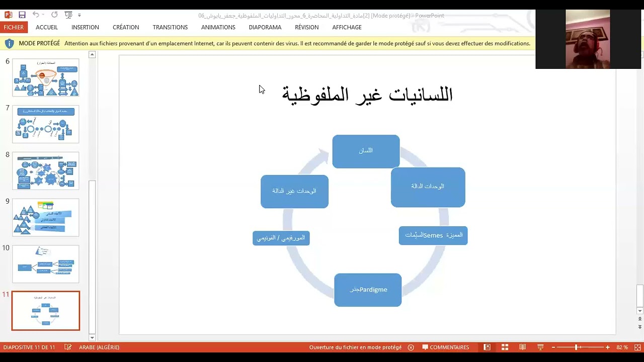Click the slide title اللسانيات غير الملفوظية
The image size is (644, 362).
pyautogui.click(x=367, y=94)
